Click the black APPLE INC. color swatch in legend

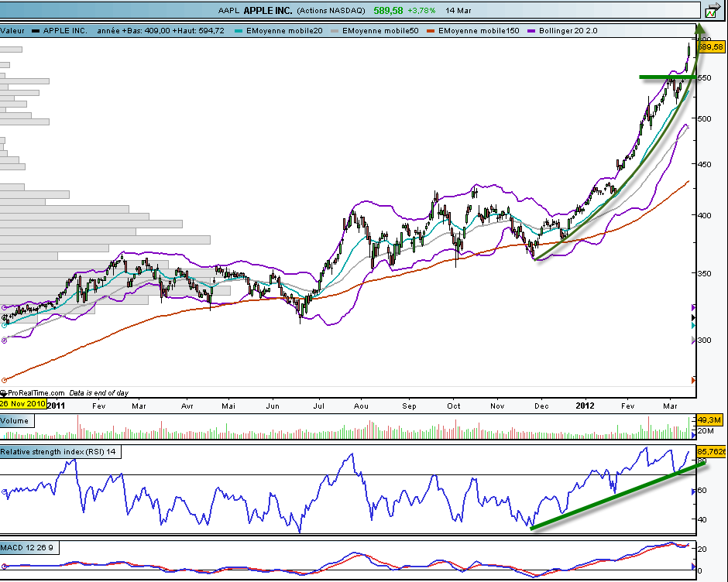(x=36, y=31)
